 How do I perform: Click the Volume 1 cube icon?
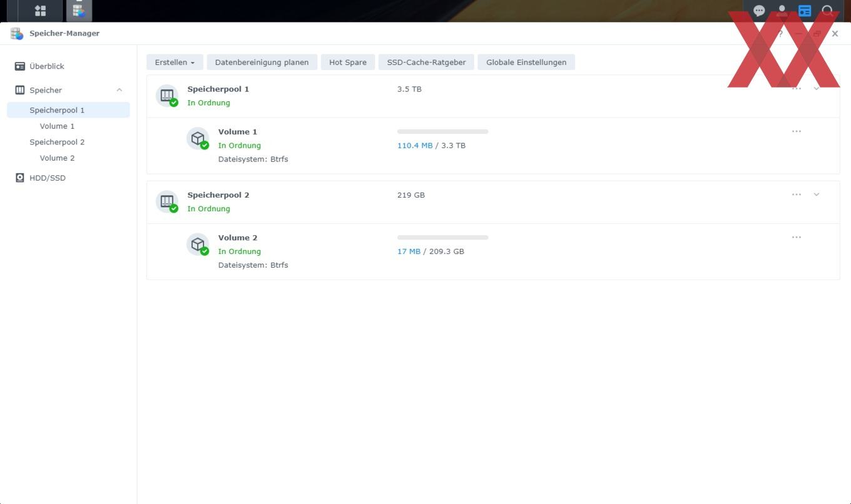(198, 138)
